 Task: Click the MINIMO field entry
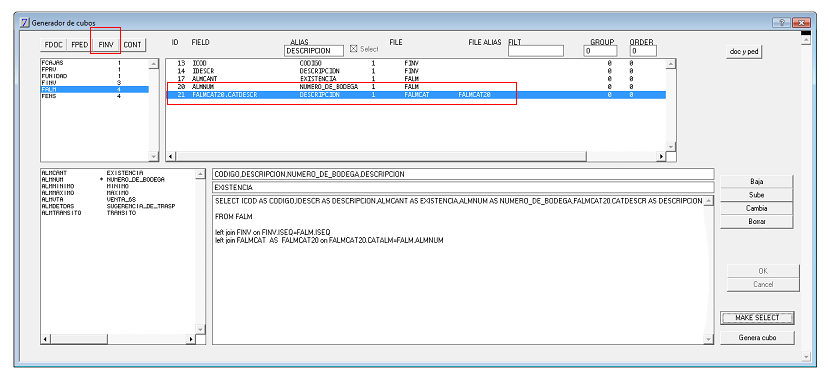pos(118,186)
